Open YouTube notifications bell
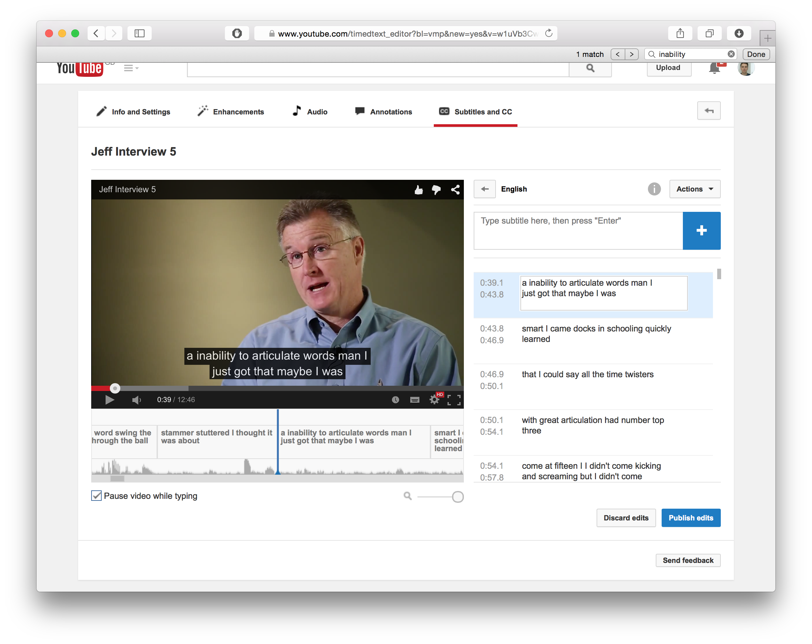The width and height of the screenshot is (812, 644). [x=714, y=68]
